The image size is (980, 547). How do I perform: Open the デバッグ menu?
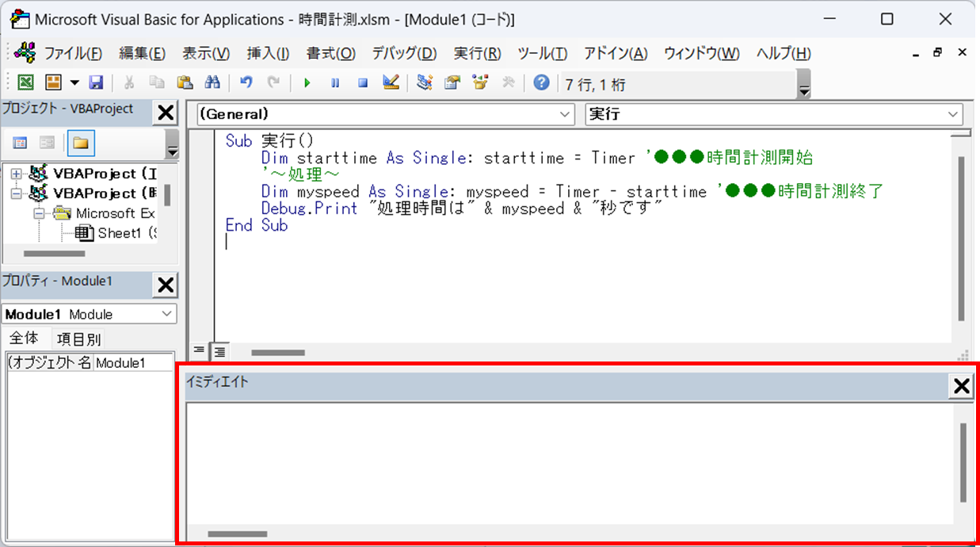(x=404, y=53)
